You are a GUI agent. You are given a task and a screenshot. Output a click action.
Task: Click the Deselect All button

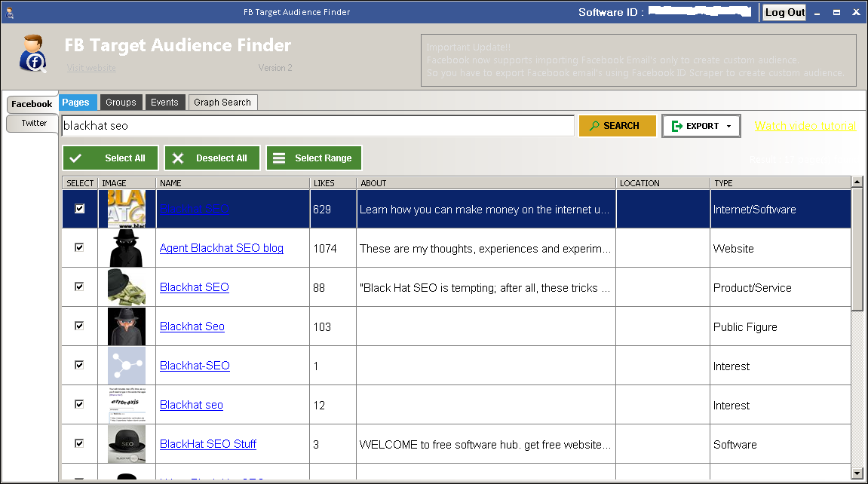[x=212, y=158]
